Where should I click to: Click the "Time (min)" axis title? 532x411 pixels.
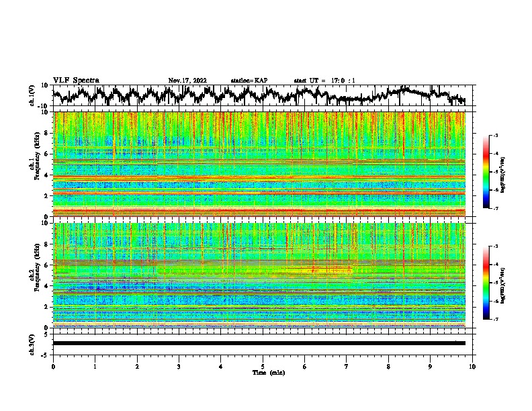tap(269, 373)
